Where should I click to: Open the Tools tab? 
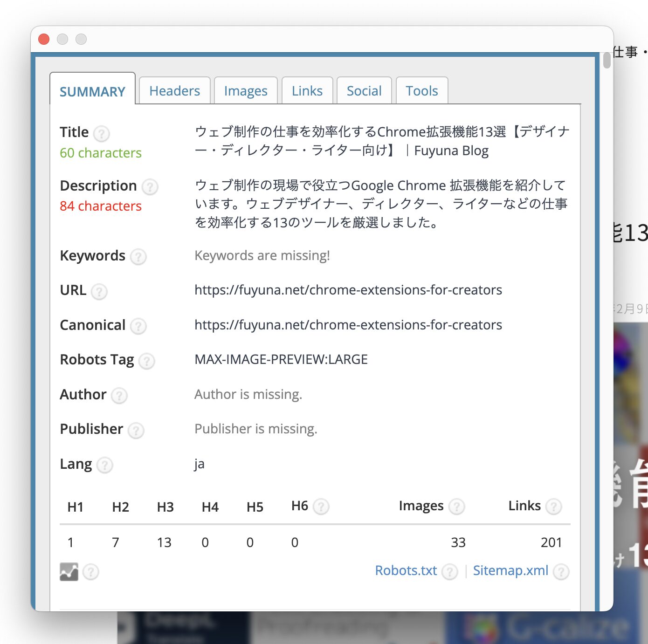422,90
